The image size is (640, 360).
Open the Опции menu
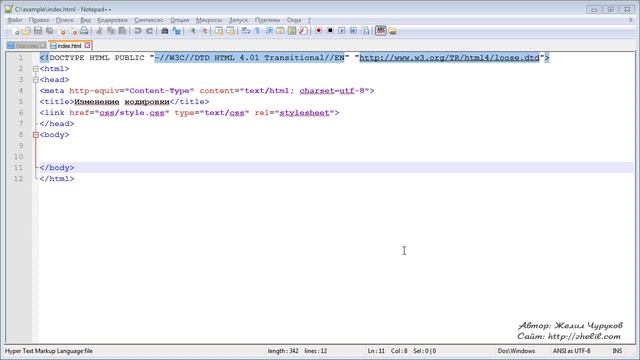(180, 20)
